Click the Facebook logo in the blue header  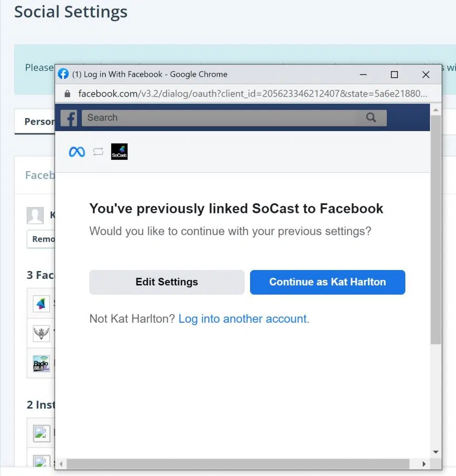pyautogui.click(x=69, y=118)
